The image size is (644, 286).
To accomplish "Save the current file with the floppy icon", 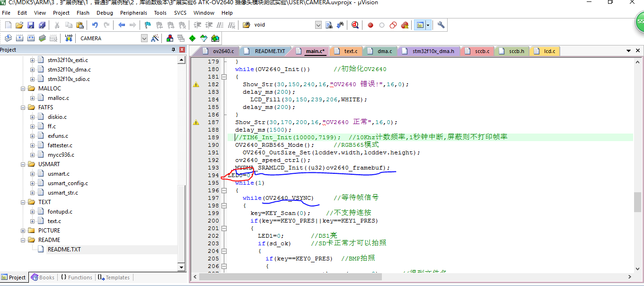I will tap(31, 25).
